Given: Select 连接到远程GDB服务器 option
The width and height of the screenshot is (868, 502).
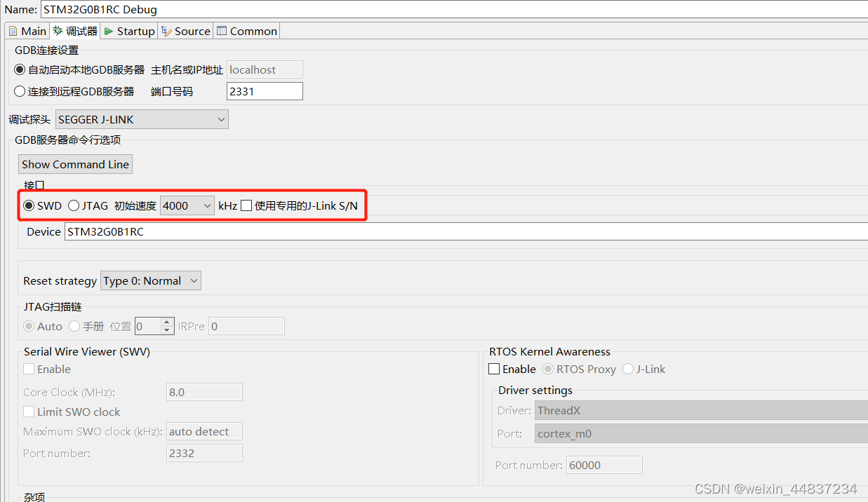Looking at the screenshot, I should [20, 90].
